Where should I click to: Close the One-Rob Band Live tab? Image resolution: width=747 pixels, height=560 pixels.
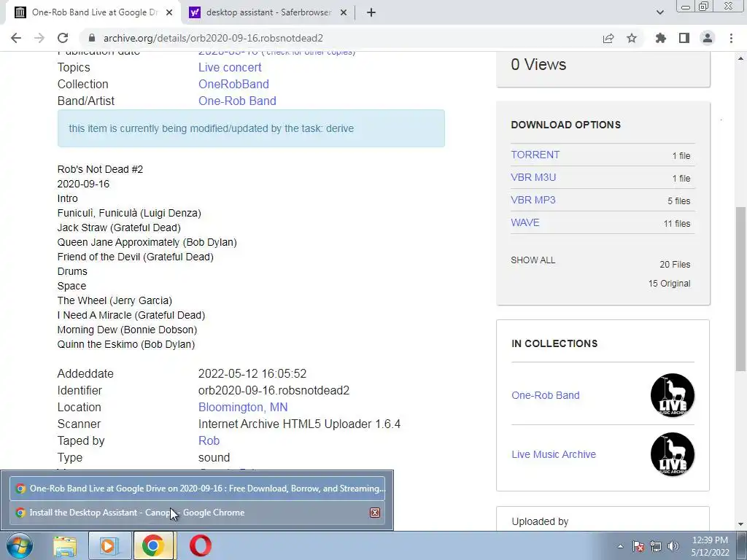[x=169, y=13]
